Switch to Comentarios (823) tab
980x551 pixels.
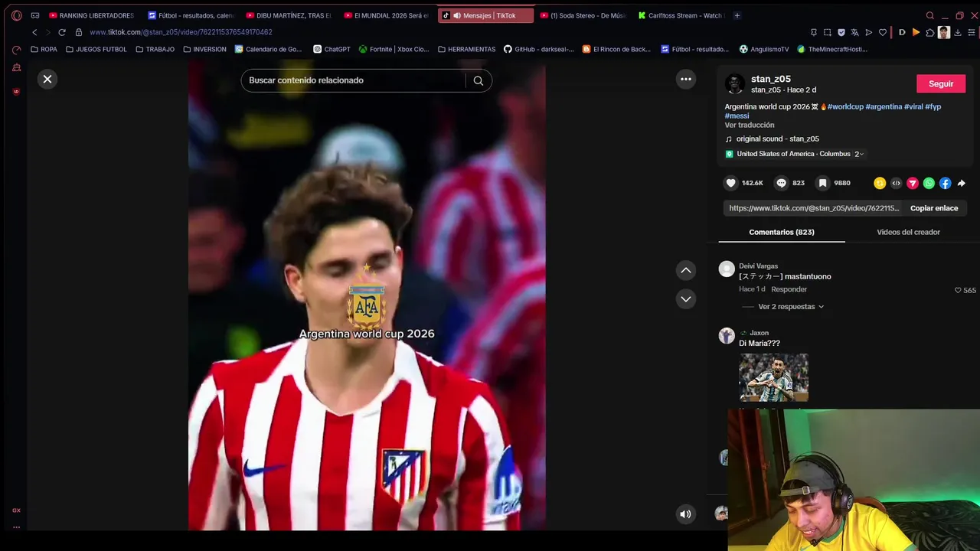(782, 232)
